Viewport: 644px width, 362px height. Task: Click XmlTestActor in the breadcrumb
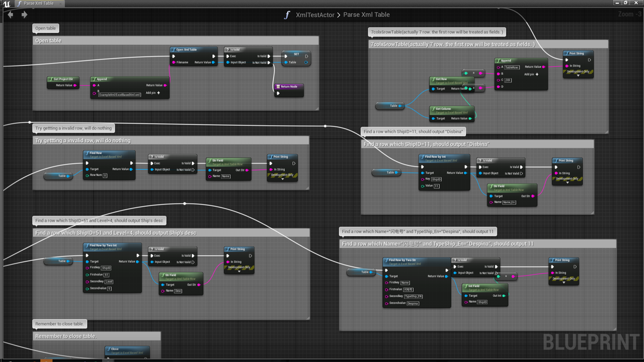(x=315, y=15)
